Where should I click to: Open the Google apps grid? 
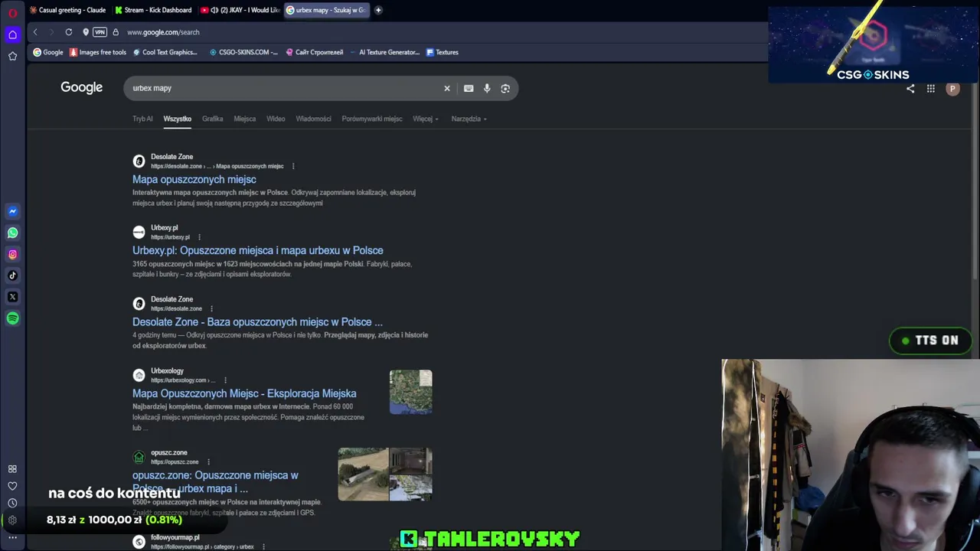point(931,89)
